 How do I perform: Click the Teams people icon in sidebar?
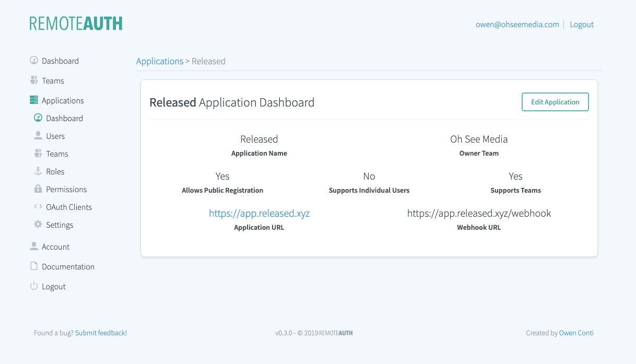click(x=34, y=80)
